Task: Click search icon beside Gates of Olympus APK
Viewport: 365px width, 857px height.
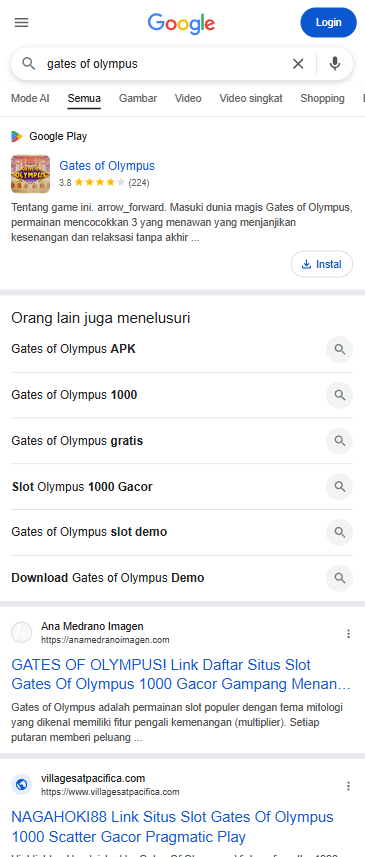Action: tap(340, 349)
